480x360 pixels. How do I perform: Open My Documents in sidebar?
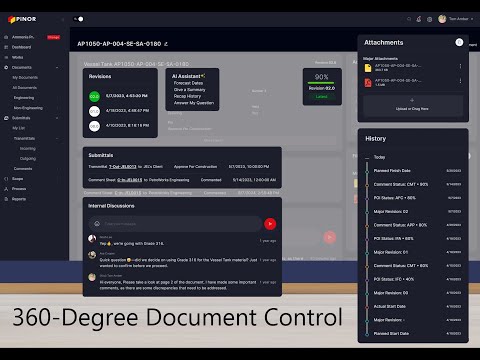pos(25,77)
